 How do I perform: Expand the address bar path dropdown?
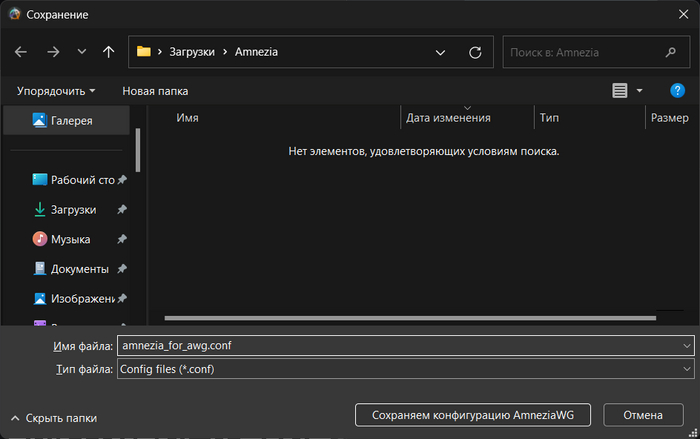pos(440,52)
